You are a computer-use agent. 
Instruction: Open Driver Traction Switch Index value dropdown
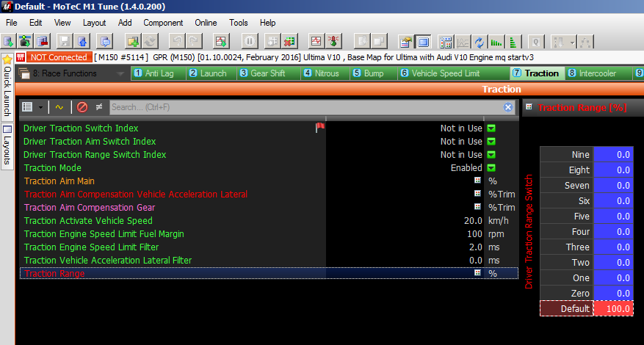coord(491,128)
